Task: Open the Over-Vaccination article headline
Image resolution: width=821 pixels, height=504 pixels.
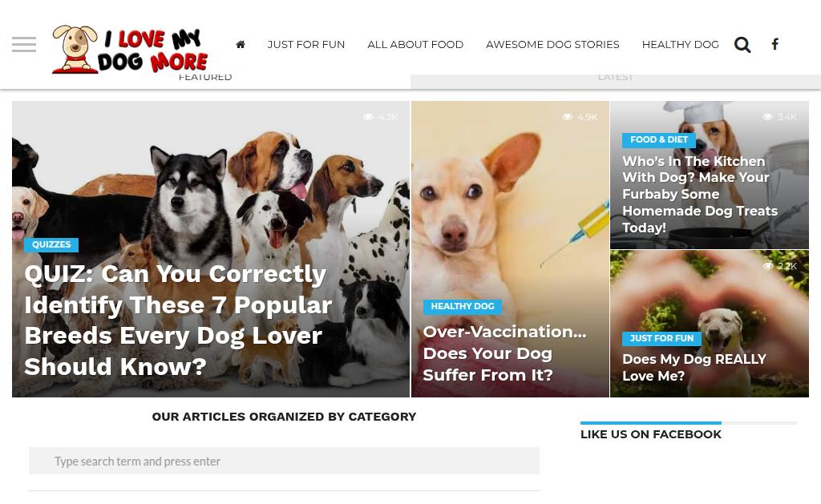Action: click(504, 353)
